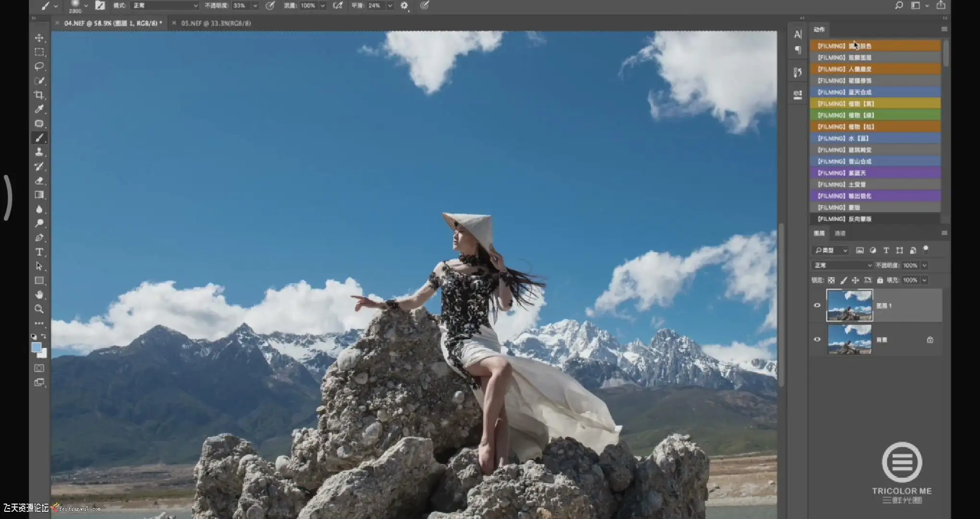Viewport: 980px width, 519px height.
Task: Toggle visibility of the 背景 layer
Action: pos(817,340)
